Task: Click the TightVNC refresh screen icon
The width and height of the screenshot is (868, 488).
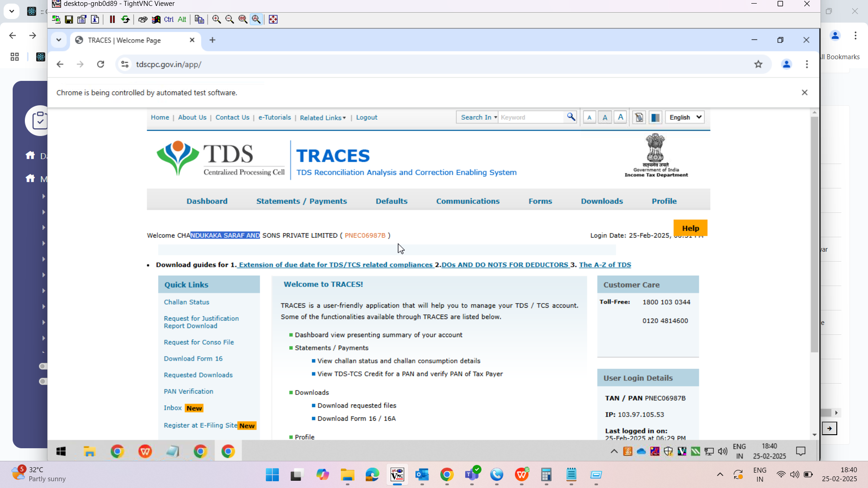Action: (x=125, y=19)
